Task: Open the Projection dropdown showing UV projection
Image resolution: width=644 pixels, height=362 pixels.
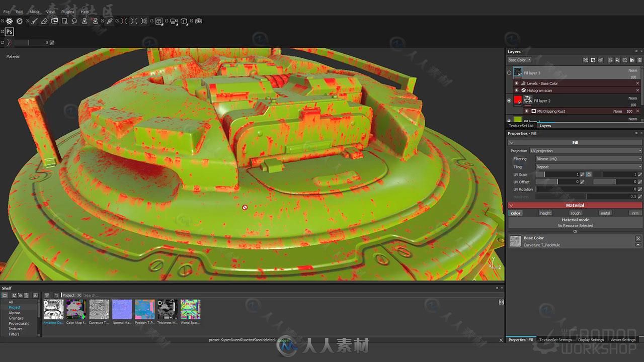Action: coord(586,151)
